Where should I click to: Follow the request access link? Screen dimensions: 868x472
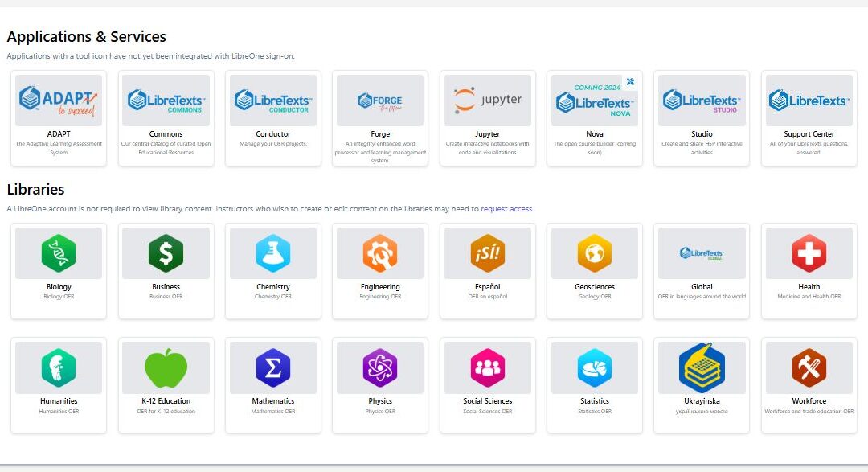pos(506,209)
